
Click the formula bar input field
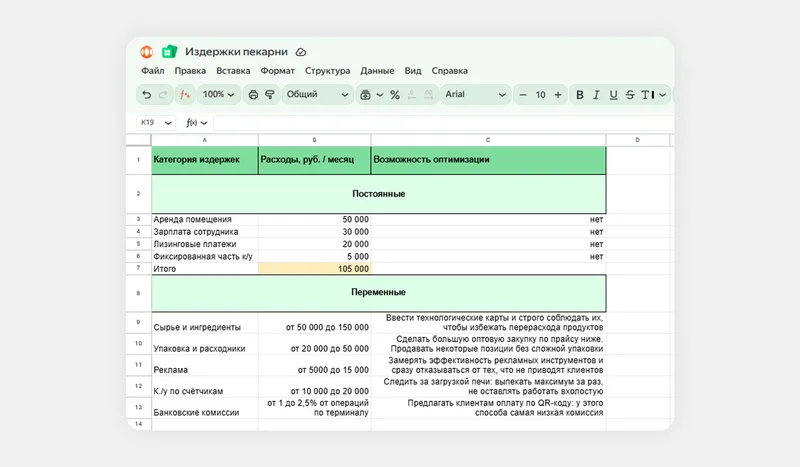[444, 122]
